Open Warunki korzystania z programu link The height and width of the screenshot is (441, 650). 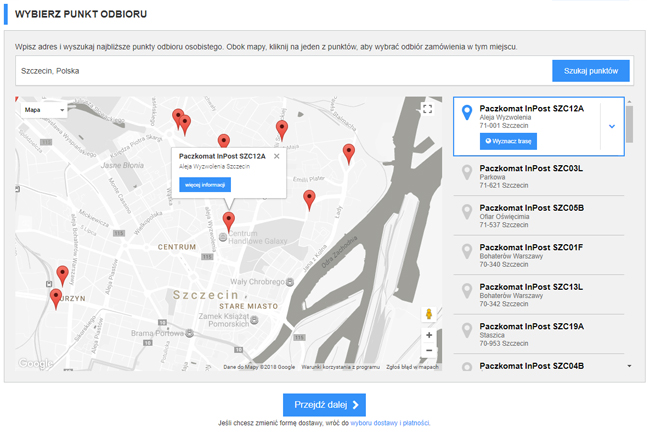(x=340, y=367)
